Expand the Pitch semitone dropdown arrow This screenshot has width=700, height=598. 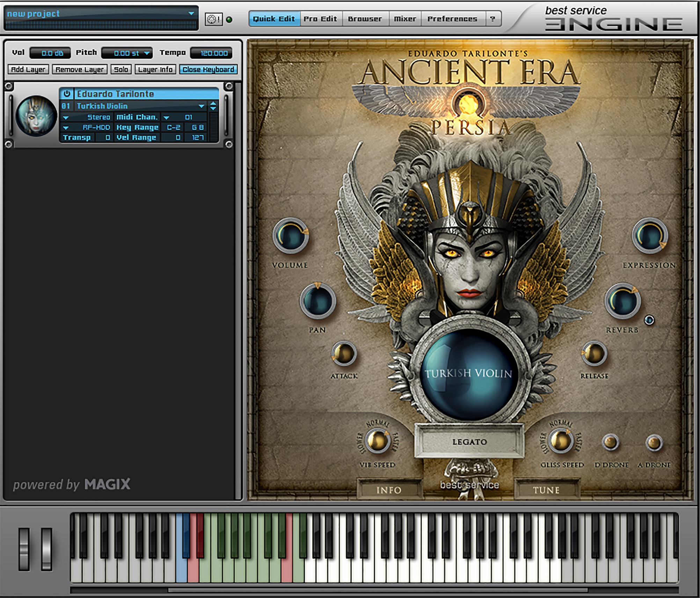(147, 53)
